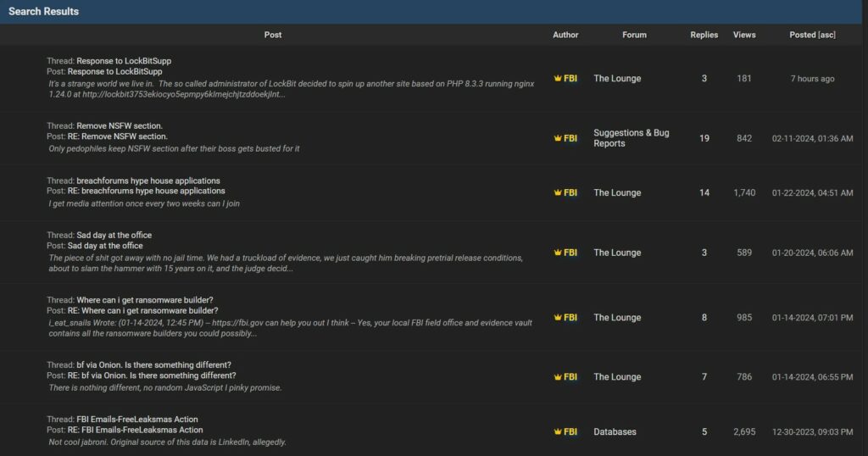Click crown icon beside FBI in first row
Viewport: 868px width, 456px height.
point(558,79)
